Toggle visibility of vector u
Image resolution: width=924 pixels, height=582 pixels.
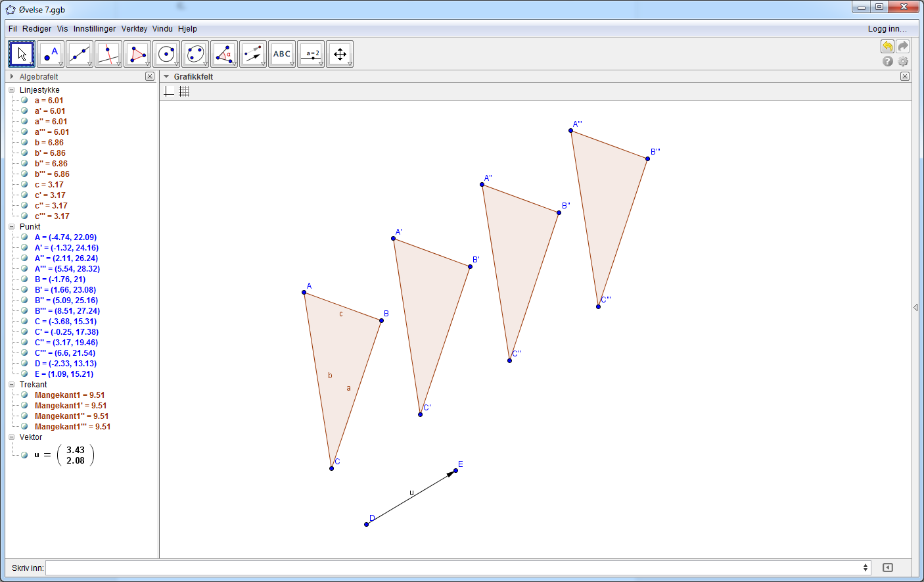pyautogui.click(x=24, y=455)
